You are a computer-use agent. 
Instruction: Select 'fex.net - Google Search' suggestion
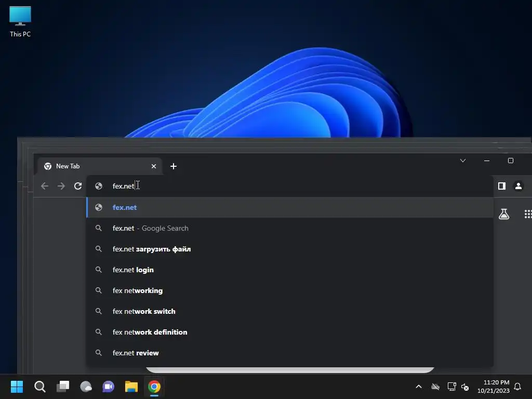(290, 229)
